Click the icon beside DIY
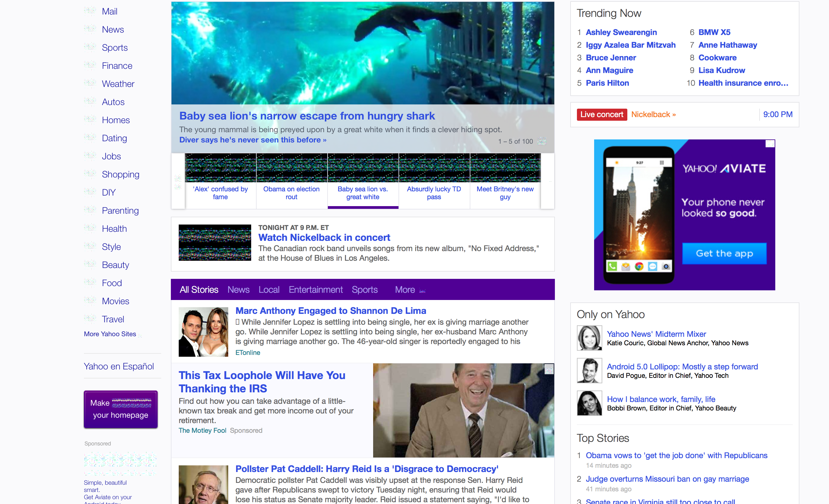Screen dimensions: 829x504 (x=90, y=193)
